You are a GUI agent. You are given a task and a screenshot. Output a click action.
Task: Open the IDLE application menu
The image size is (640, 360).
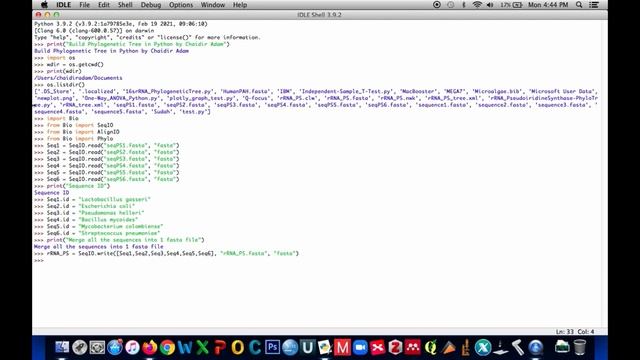pyautogui.click(x=63, y=5)
